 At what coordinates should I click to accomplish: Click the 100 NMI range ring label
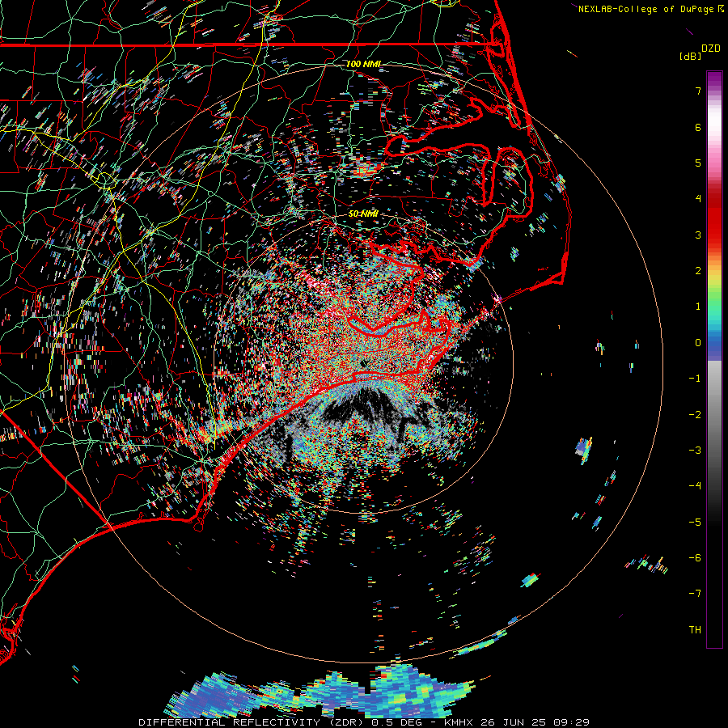(x=363, y=64)
